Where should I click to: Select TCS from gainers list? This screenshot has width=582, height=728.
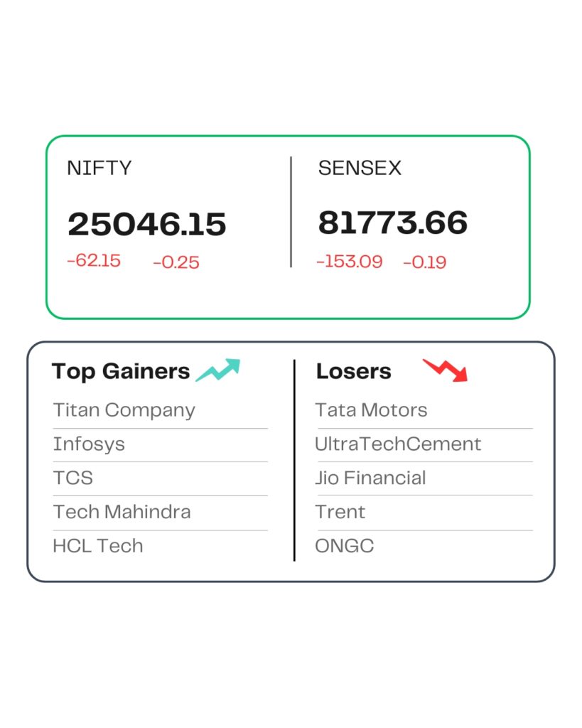click(x=73, y=478)
